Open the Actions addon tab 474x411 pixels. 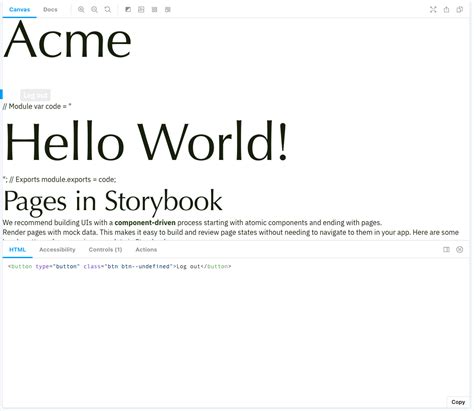[146, 250]
